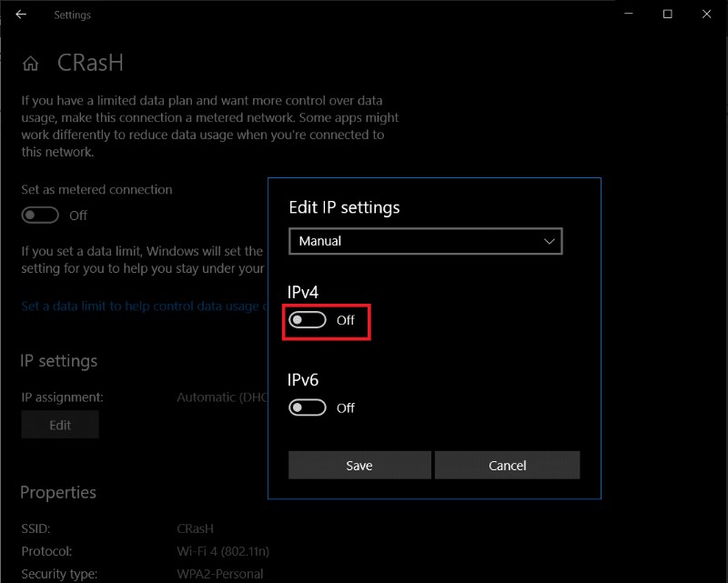Click the Properties section heading
728x583 pixels.
coord(58,492)
